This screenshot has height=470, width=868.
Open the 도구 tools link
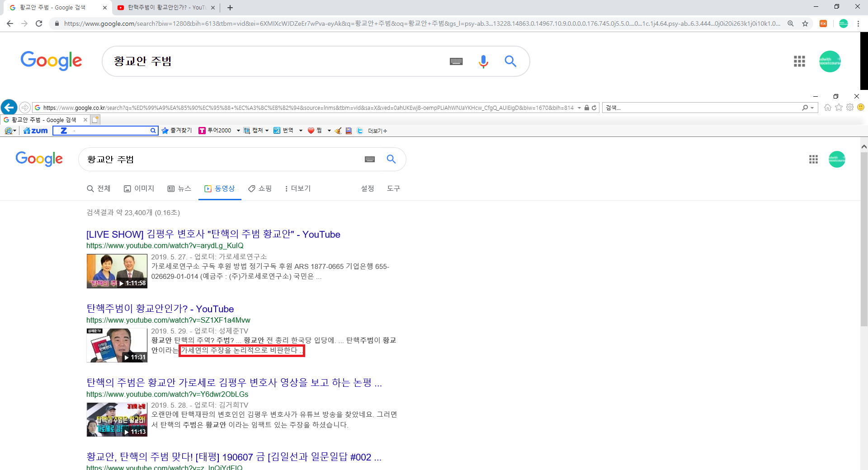click(393, 188)
